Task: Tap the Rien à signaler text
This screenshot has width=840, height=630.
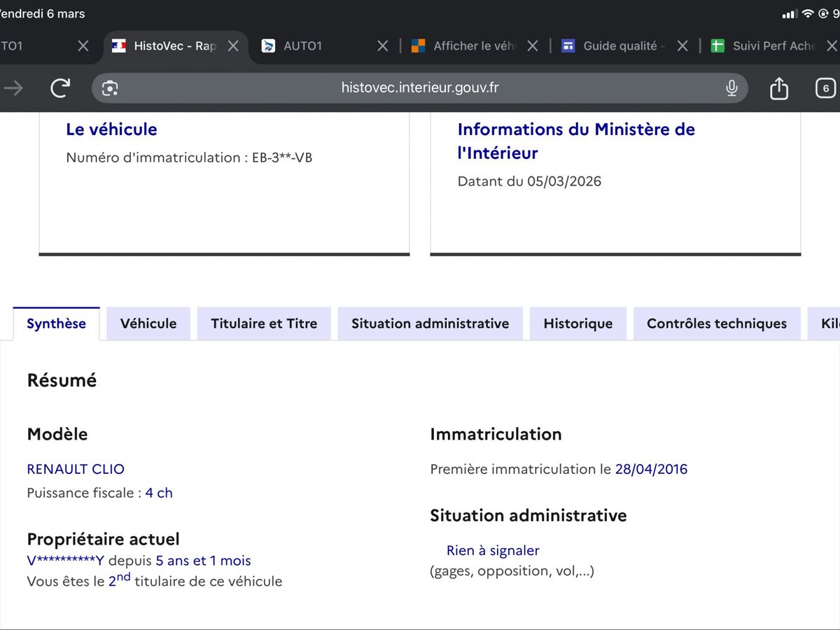Action: click(493, 551)
